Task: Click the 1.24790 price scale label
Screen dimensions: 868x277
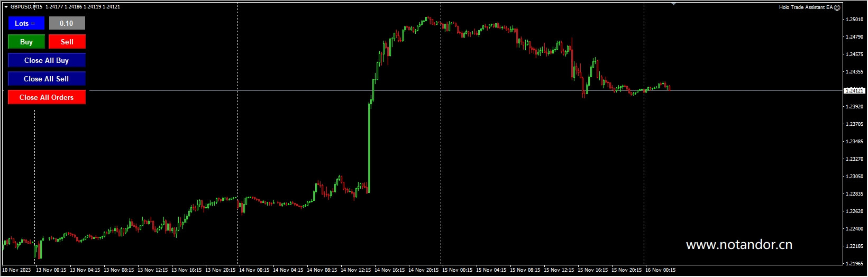Action: [x=854, y=37]
